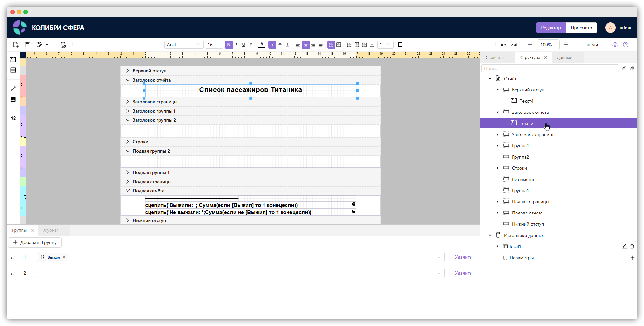Set vertical alignment to bottom
The height and width of the screenshot is (326, 644).
coord(287,45)
